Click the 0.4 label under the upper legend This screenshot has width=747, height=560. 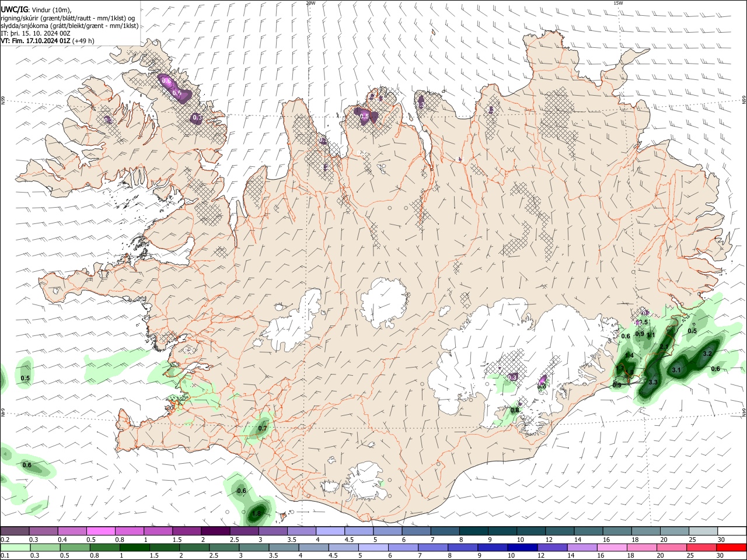62,540
